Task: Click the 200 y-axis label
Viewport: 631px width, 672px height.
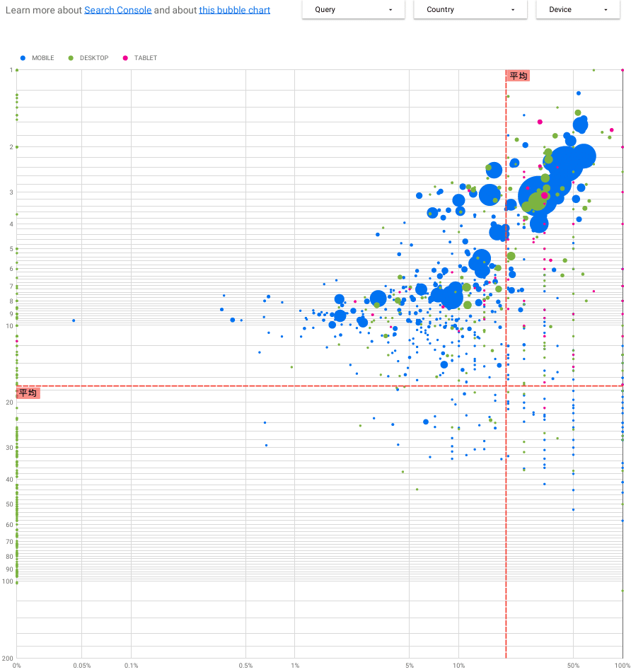Action: point(7,659)
